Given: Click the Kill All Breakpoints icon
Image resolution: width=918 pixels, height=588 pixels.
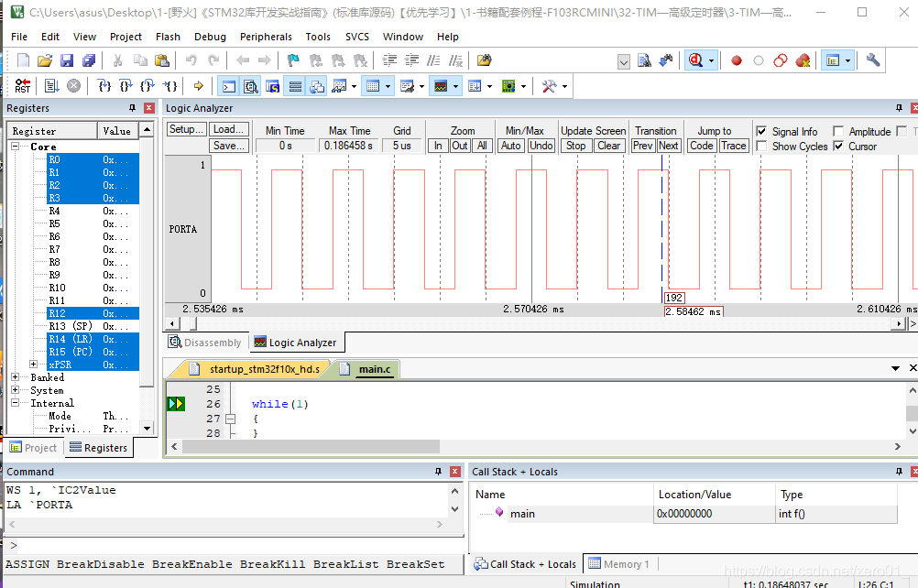Looking at the screenshot, I should pos(803,60).
